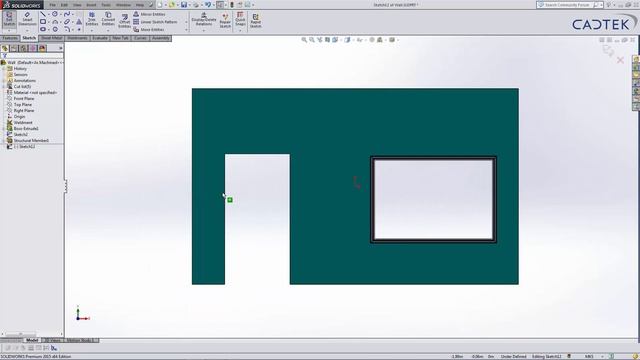
Task: Open the Quick Snaps tool
Action: pos(240,19)
